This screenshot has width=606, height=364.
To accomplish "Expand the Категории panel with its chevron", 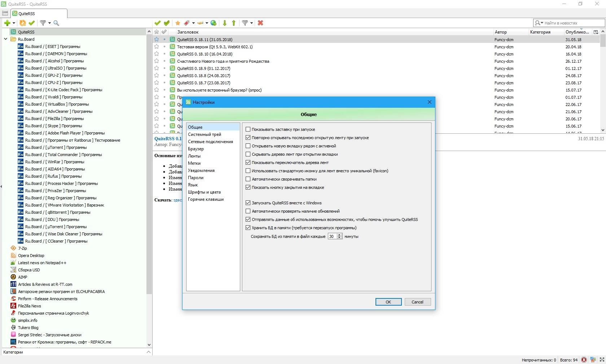I will (149, 352).
